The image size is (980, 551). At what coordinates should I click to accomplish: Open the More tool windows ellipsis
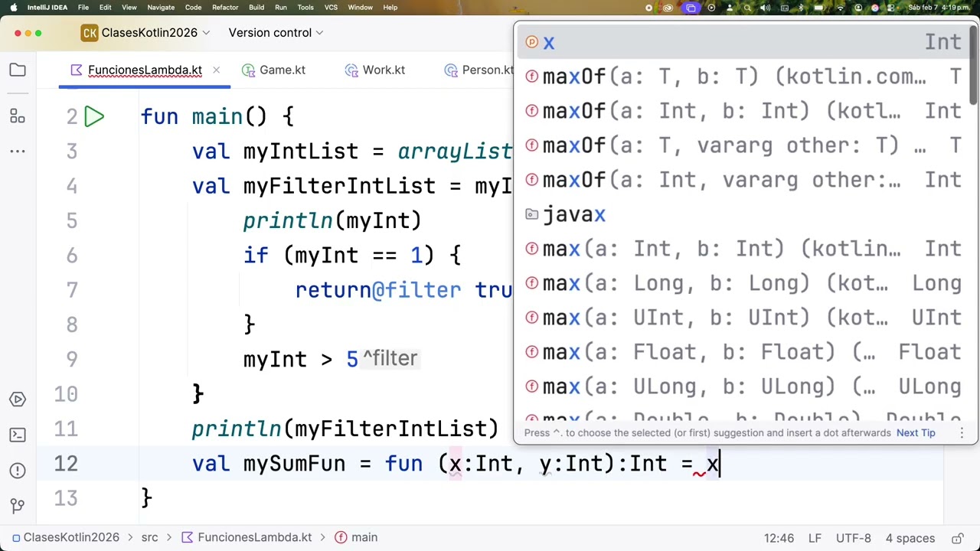(x=18, y=152)
